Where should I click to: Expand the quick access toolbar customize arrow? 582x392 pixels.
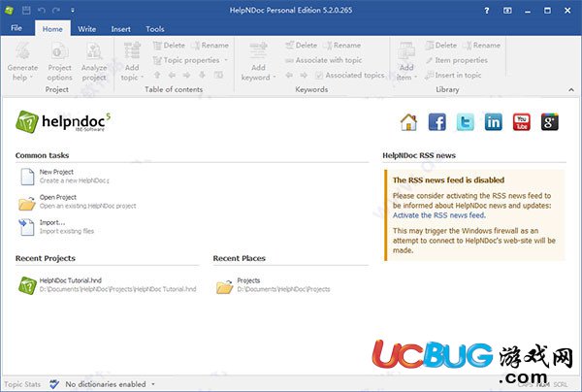(x=73, y=10)
